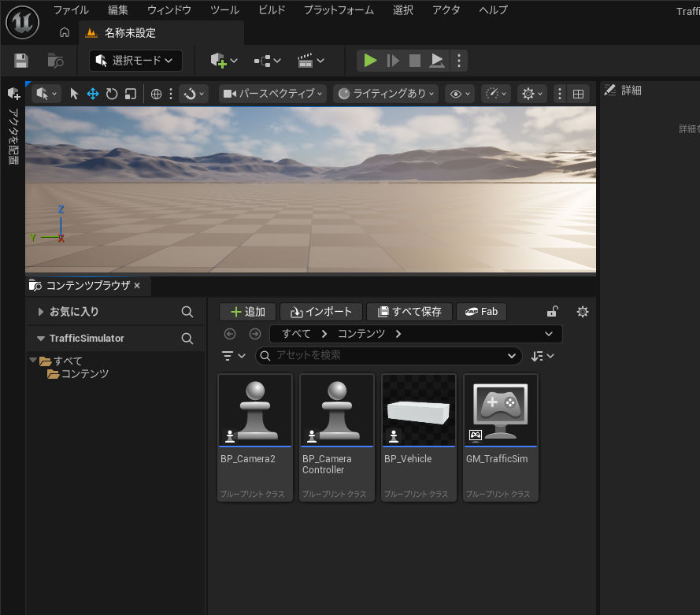Click the インポート button

(x=321, y=312)
